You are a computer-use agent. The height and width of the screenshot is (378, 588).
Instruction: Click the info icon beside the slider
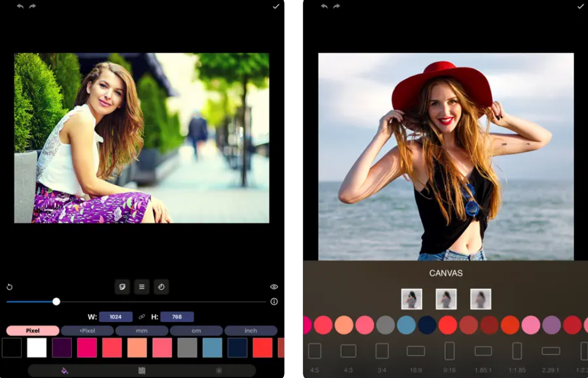(274, 301)
